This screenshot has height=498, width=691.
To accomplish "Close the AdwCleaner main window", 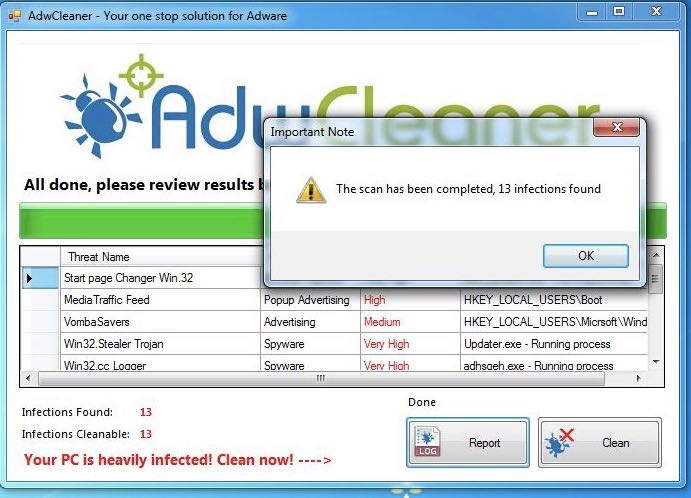I will (656, 12).
